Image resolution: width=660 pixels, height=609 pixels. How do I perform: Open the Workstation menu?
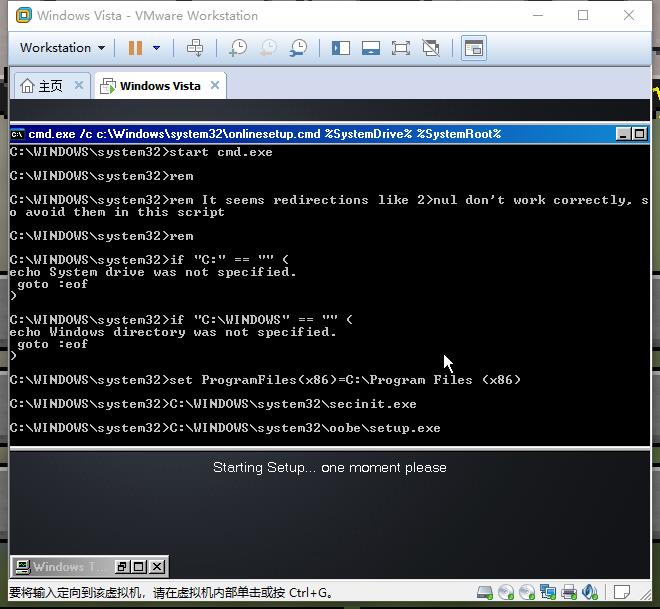point(62,48)
